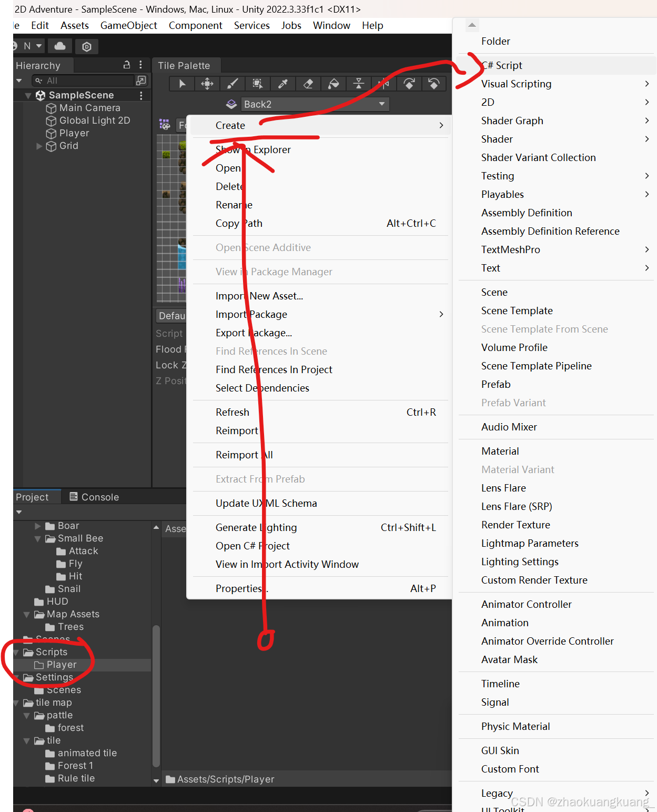
Task: Select the Scripts folder in Project
Action: tap(45, 652)
